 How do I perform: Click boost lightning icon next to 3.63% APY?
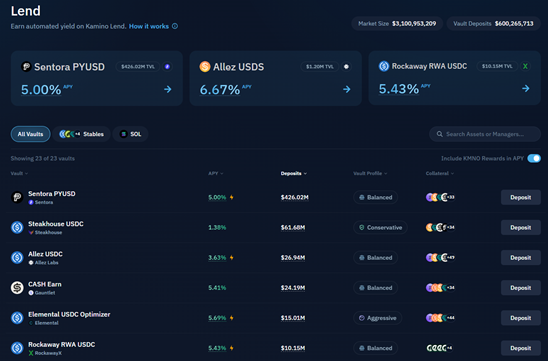(x=231, y=258)
